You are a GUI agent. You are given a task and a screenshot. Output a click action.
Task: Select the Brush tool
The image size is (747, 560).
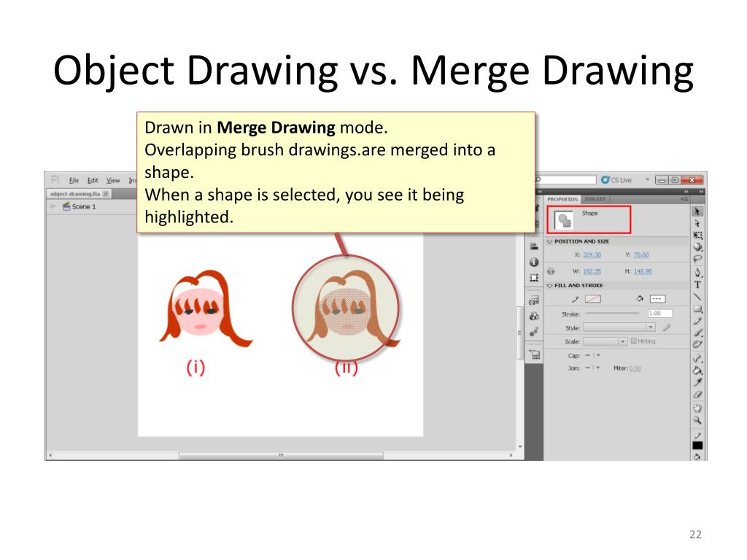click(697, 332)
